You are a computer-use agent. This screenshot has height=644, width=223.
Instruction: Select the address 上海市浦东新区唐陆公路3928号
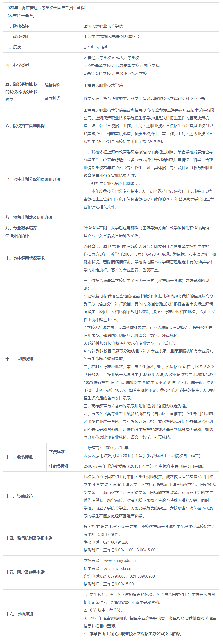tap(111, 37)
